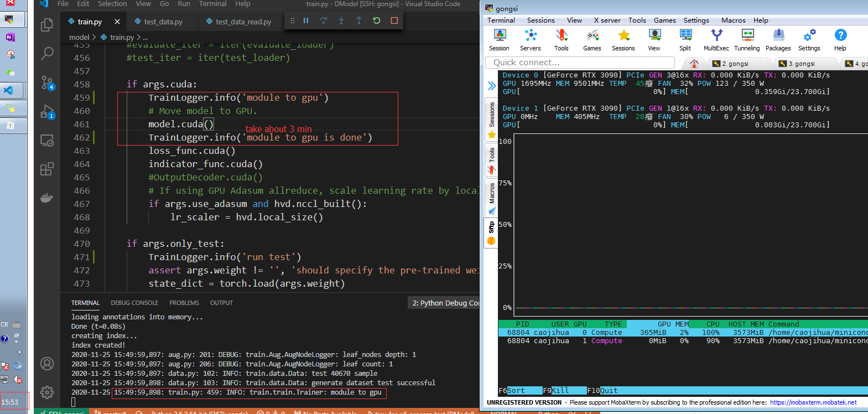Restart the debugging session
The width and height of the screenshot is (868, 414).
pyautogui.click(x=377, y=21)
